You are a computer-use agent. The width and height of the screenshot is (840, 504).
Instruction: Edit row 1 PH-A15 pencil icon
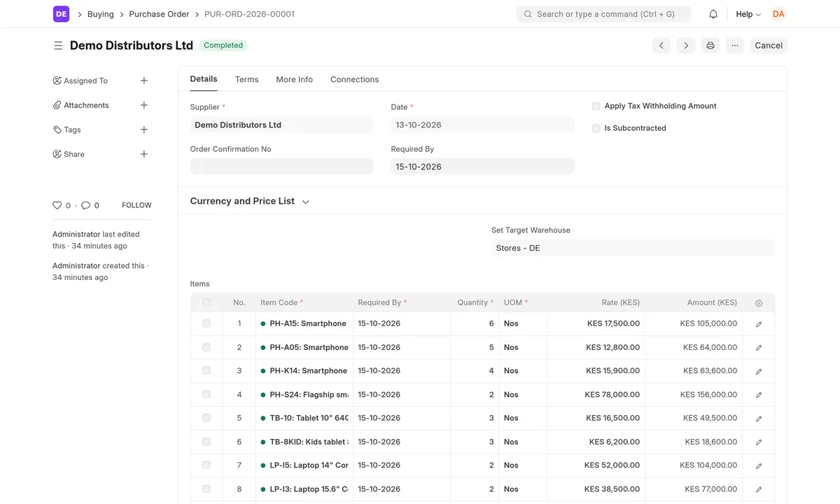point(759,324)
